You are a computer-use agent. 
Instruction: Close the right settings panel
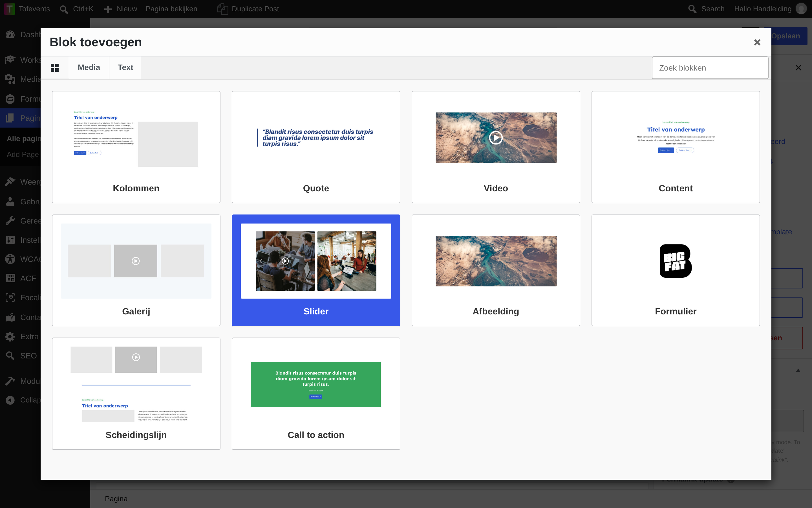click(x=798, y=68)
